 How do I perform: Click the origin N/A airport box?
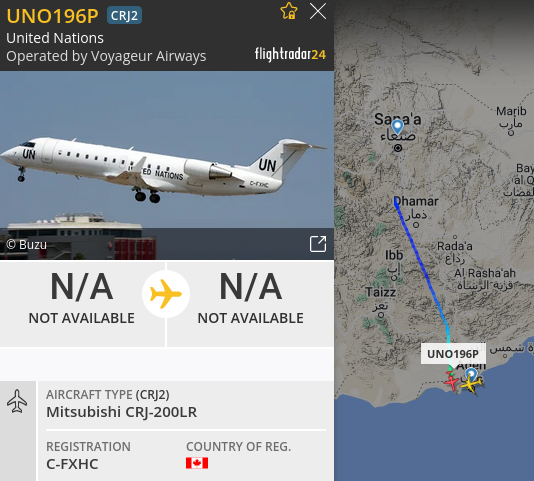[x=82, y=304]
